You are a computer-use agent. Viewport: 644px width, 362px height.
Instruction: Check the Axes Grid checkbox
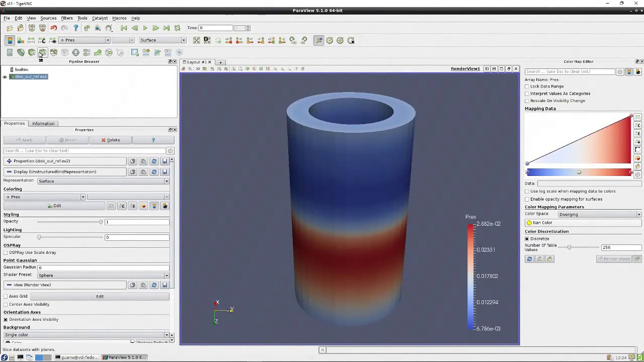click(x=6, y=297)
